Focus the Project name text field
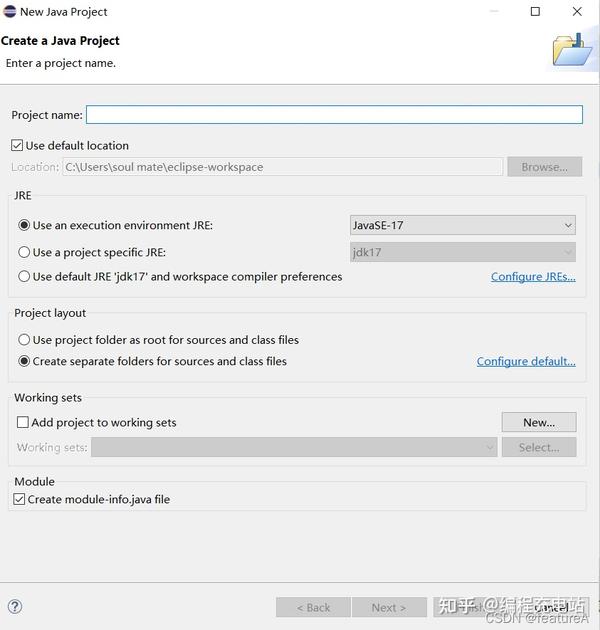Image resolution: width=600 pixels, height=630 pixels. click(334, 115)
